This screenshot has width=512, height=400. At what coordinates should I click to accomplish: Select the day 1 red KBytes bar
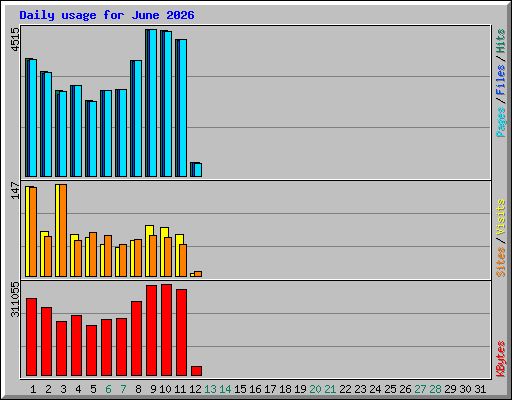31,337
